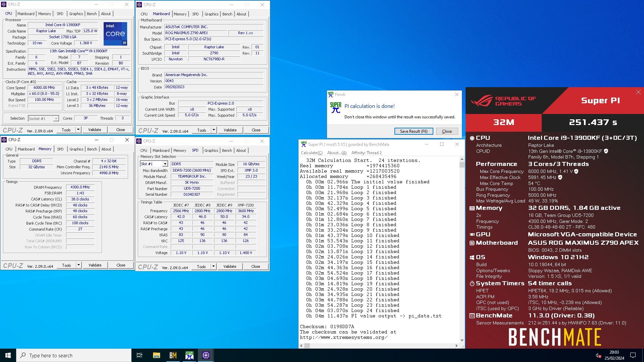This screenshot has height=362, width=644.
Task: Expand the Socket #1 selection dropdown
Action: (56, 119)
